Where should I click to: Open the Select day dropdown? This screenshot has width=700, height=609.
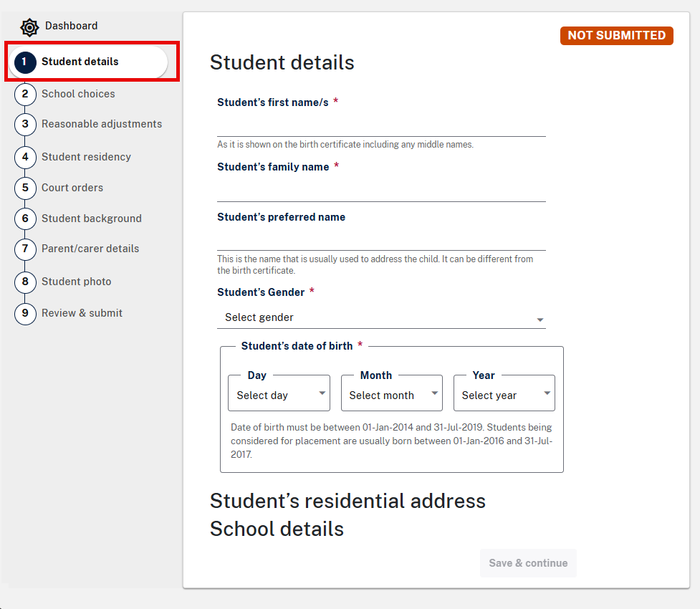pyautogui.click(x=279, y=393)
